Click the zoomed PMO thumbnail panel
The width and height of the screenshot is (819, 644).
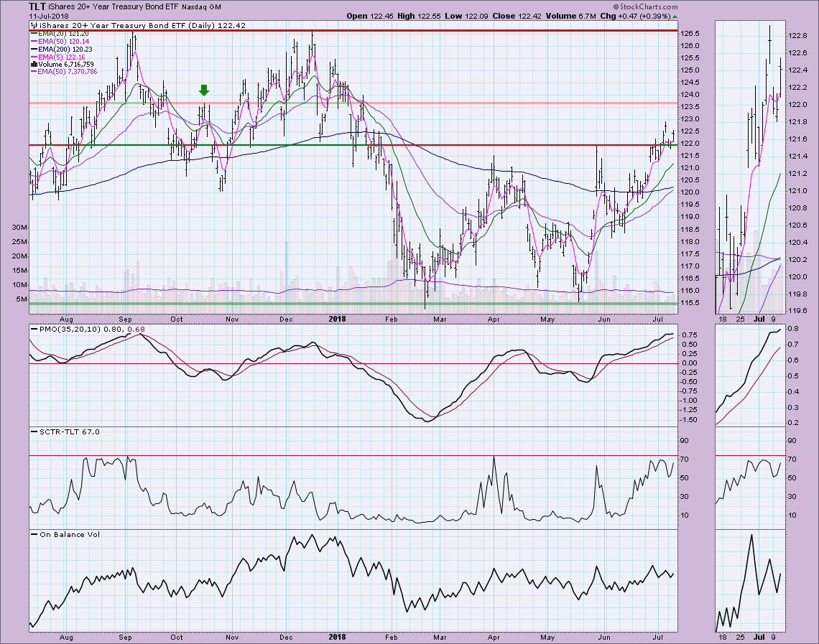coord(749,375)
